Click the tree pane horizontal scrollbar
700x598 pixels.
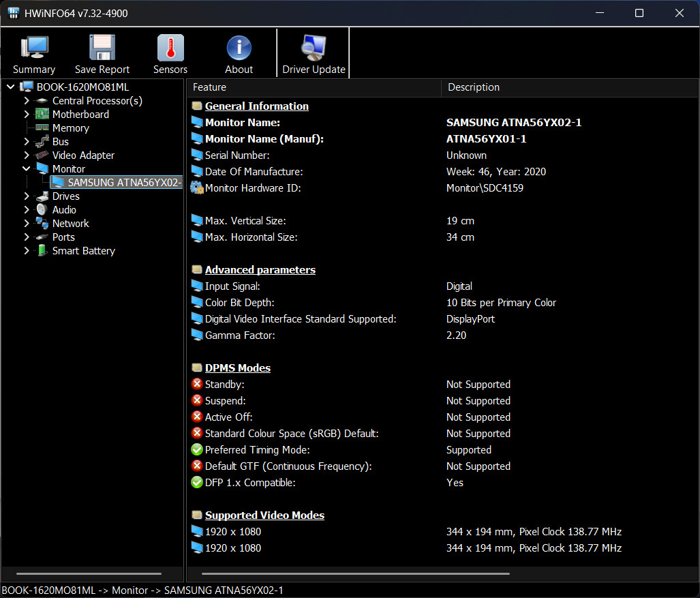pos(89,573)
